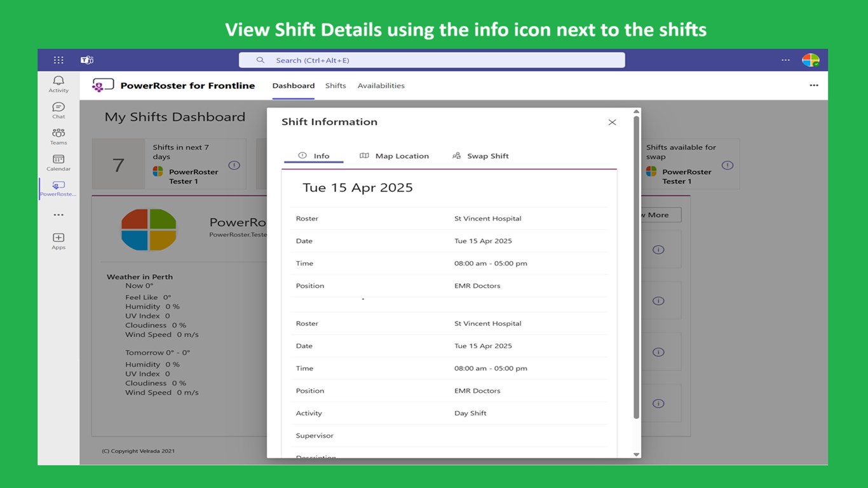This screenshot has height=488, width=868.
Task: Open the Teams app launcher grid
Action: 58,60
